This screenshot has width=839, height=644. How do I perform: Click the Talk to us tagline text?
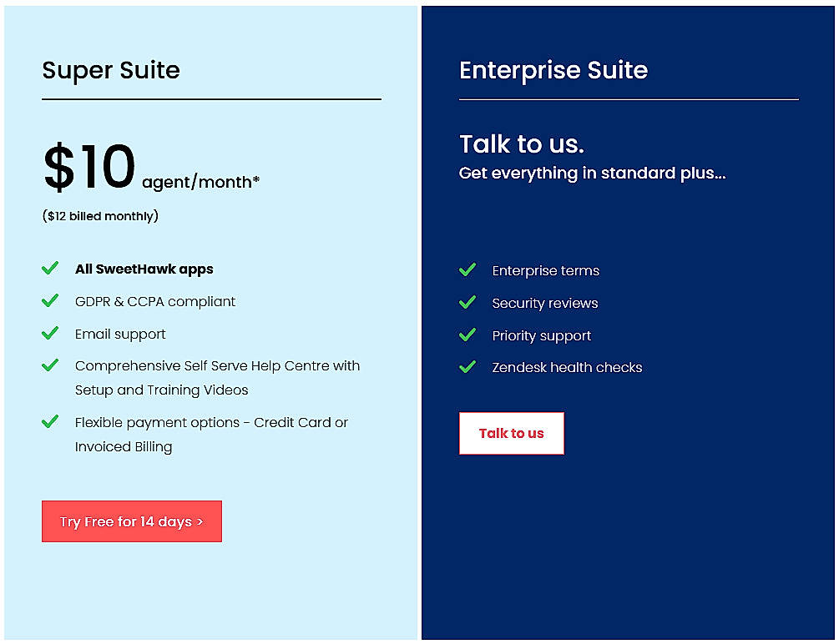(x=522, y=144)
